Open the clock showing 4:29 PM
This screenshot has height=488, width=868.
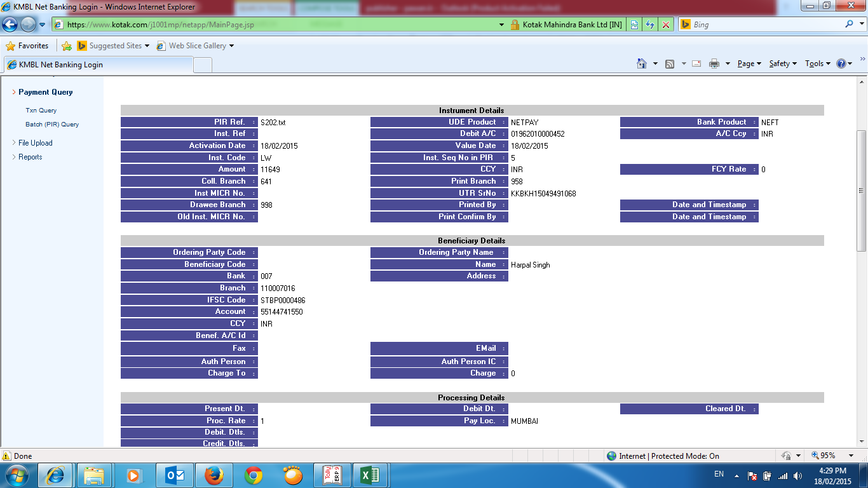pos(832,476)
